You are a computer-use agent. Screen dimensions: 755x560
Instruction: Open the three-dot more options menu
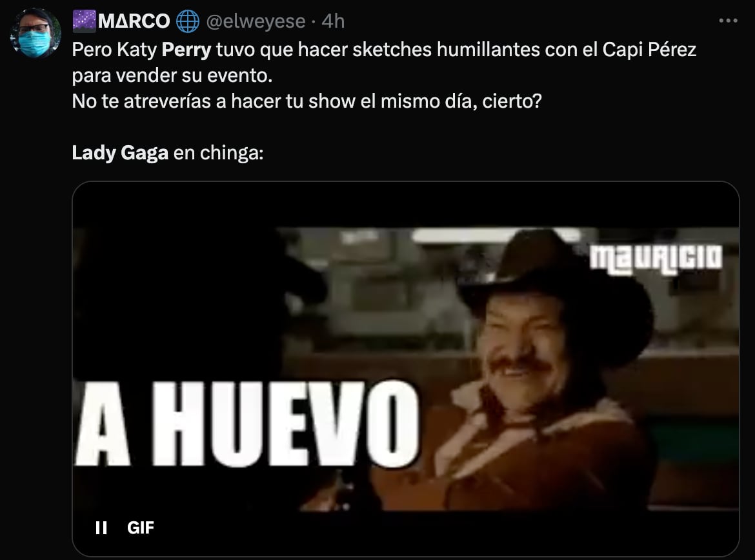727,20
